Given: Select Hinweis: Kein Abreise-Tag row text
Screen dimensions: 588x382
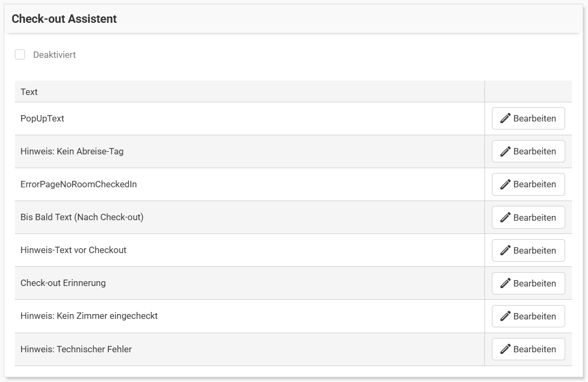Looking at the screenshot, I should [72, 151].
